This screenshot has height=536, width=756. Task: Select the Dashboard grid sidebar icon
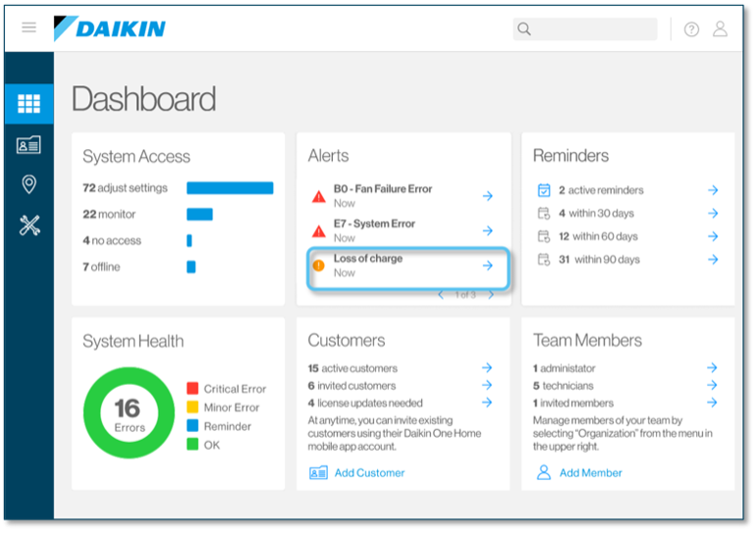point(28,104)
